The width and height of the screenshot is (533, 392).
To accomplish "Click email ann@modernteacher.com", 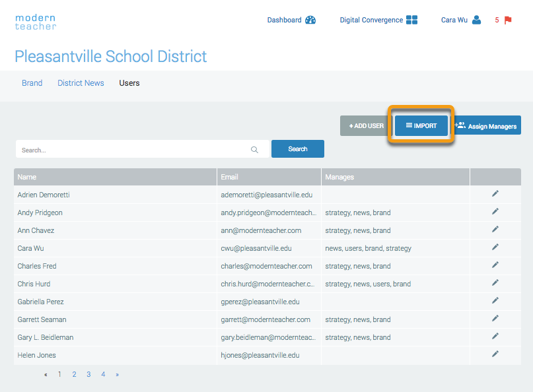I will 261,231.
